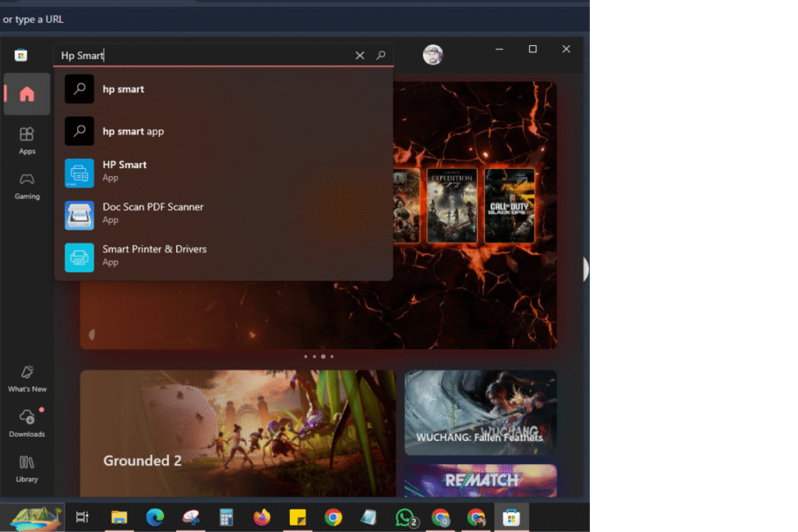Viewport: 798px width, 532px height.
Task: Open the Grounded 2 game card
Action: click(x=238, y=433)
